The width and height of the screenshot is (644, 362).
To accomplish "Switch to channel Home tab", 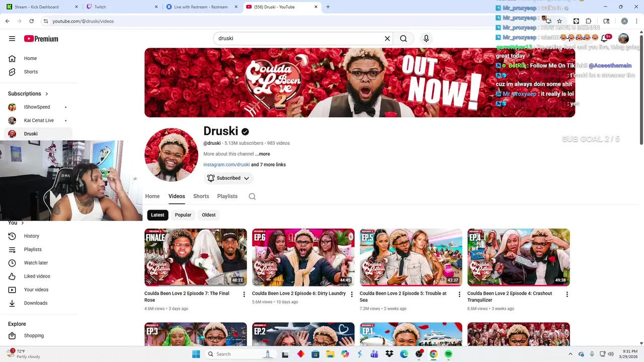I will coord(152,196).
